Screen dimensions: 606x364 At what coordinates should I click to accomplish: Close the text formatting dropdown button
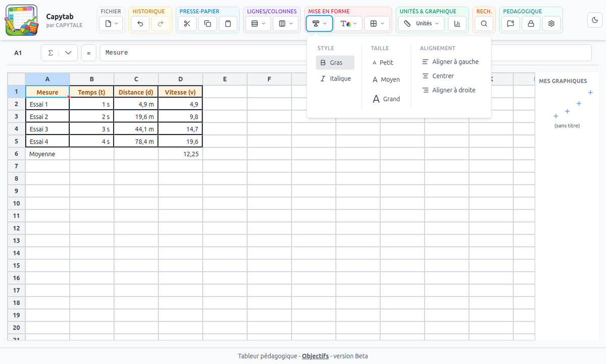[319, 24]
